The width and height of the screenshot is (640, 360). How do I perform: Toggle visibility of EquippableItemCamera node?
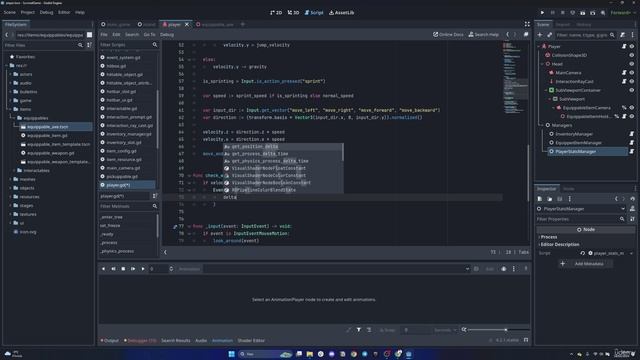(x=632, y=108)
